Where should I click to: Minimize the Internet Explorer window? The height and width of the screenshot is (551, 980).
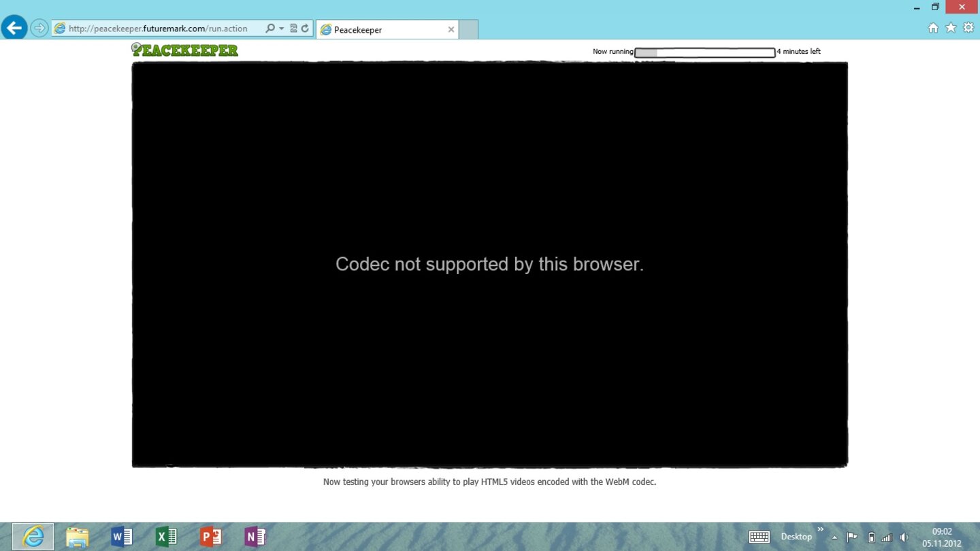tap(917, 7)
